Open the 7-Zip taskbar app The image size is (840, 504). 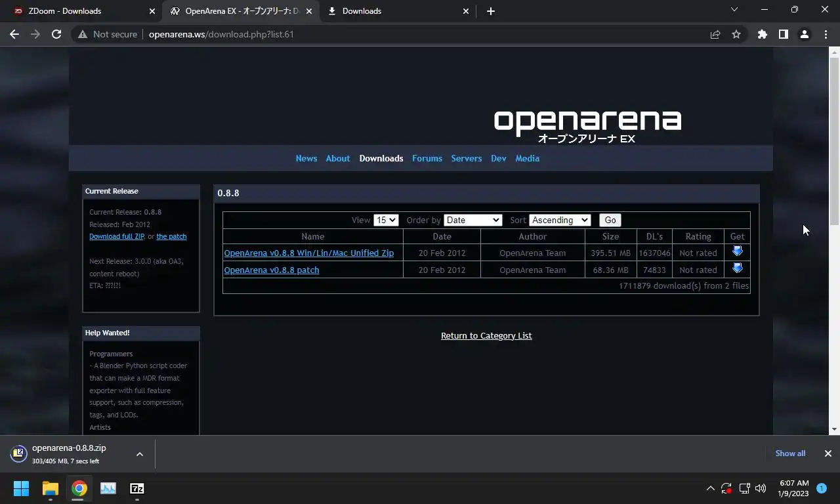tap(137, 488)
